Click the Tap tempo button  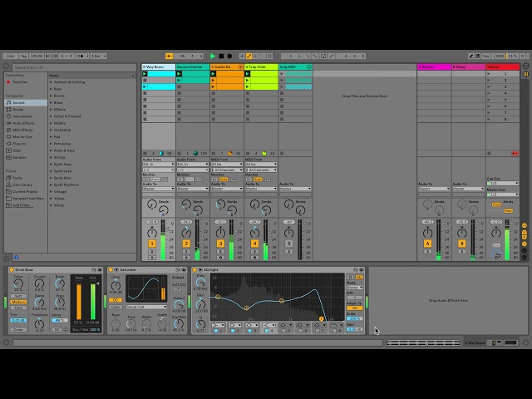(24, 56)
